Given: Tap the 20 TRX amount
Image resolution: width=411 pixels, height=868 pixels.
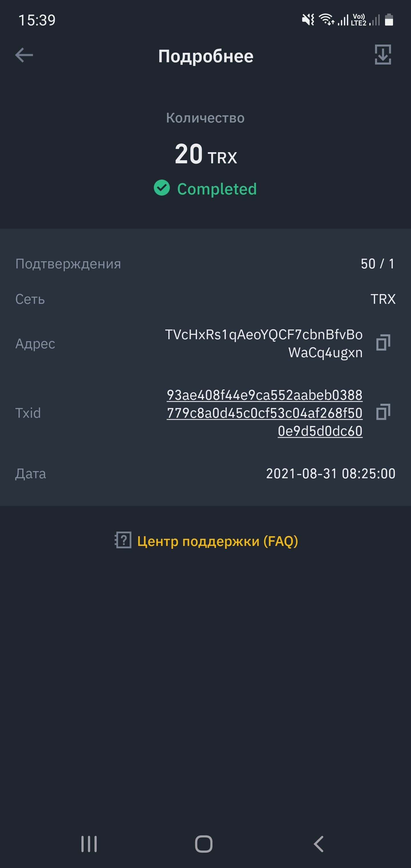Looking at the screenshot, I should 206,154.
